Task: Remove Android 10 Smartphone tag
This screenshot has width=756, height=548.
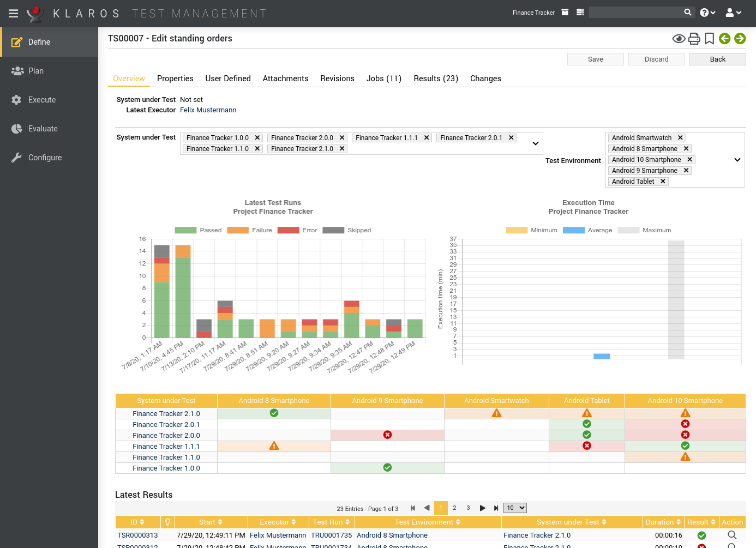Action: [689, 160]
